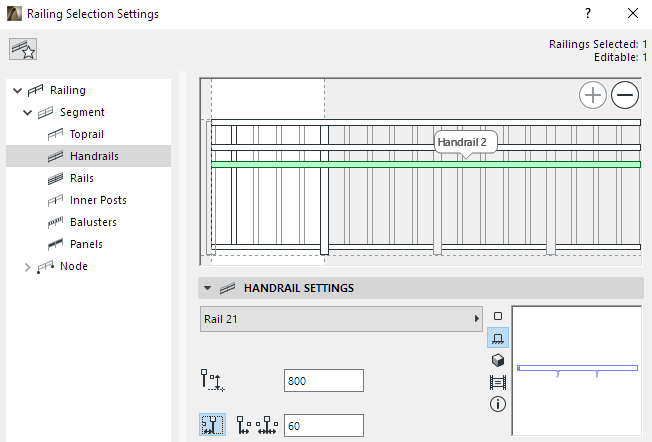Edit the offset field showing 60
The height and width of the screenshot is (442, 652).
[x=324, y=425]
